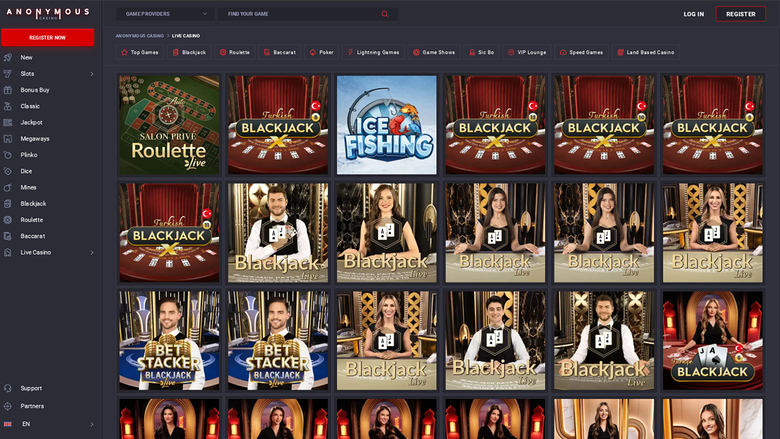Select the Lightning Games category tab

tap(373, 52)
